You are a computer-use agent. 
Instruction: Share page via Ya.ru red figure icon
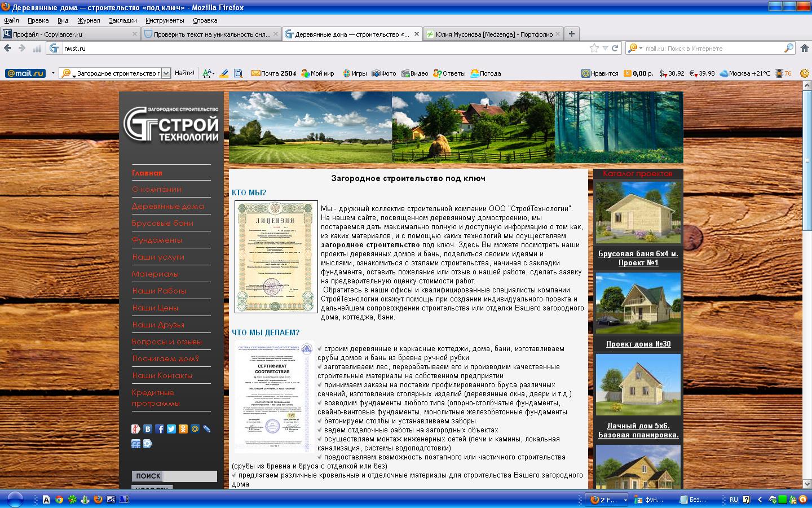[136, 429]
